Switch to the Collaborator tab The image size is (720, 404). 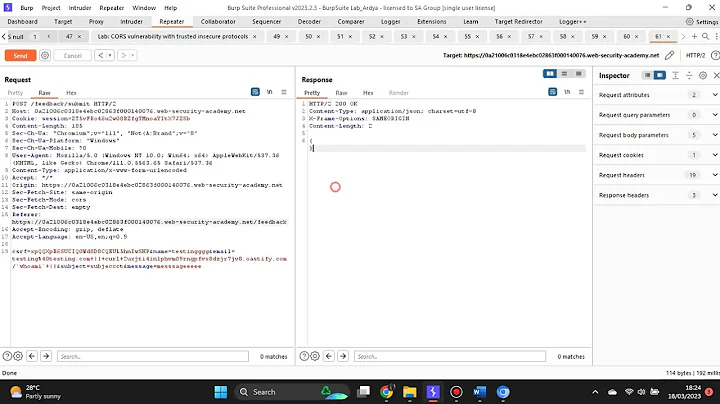click(218, 22)
